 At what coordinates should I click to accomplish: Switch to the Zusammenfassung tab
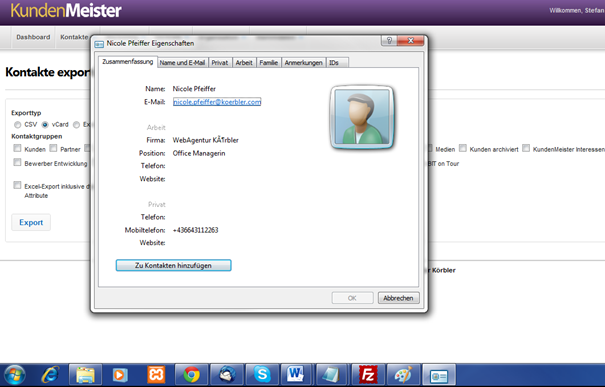128,62
